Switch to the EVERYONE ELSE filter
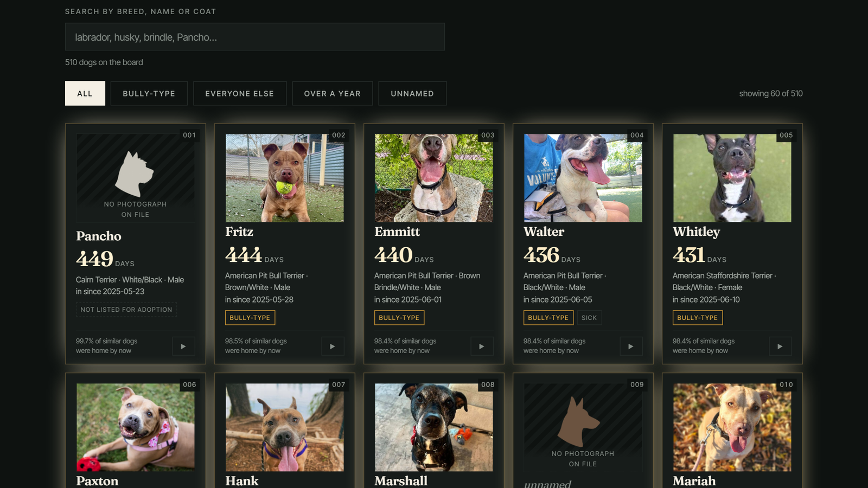The image size is (868, 488). [x=239, y=93]
